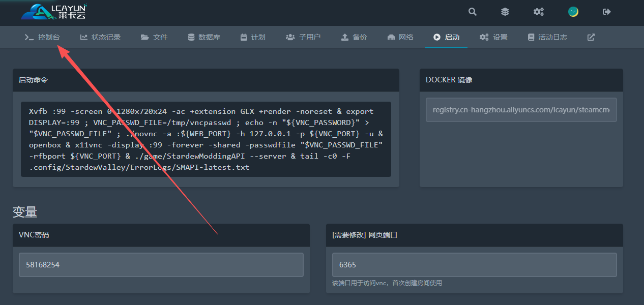
Task: Open the server layers stack icon
Action: click(x=505, y=12)
